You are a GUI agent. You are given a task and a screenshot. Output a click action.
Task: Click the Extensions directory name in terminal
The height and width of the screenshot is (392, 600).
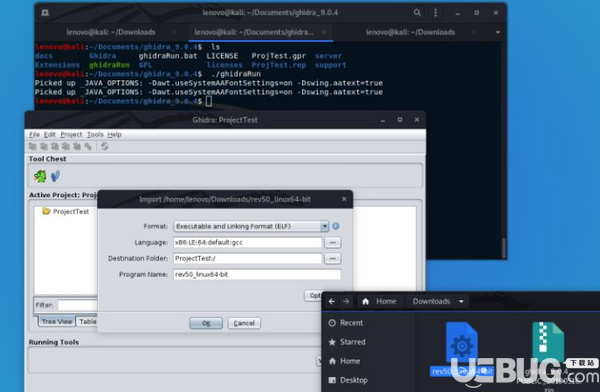click(x=57, y=65)
